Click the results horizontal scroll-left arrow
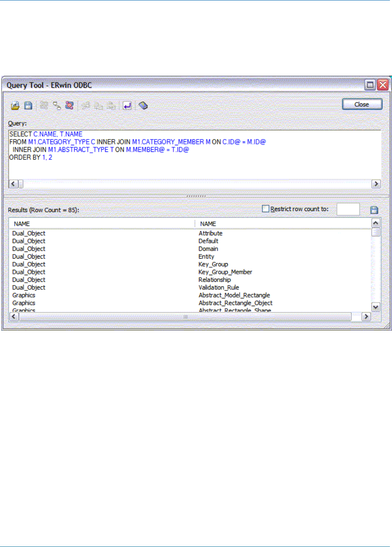This screenshot has width=392, height=547. click(x=14, y=317)
